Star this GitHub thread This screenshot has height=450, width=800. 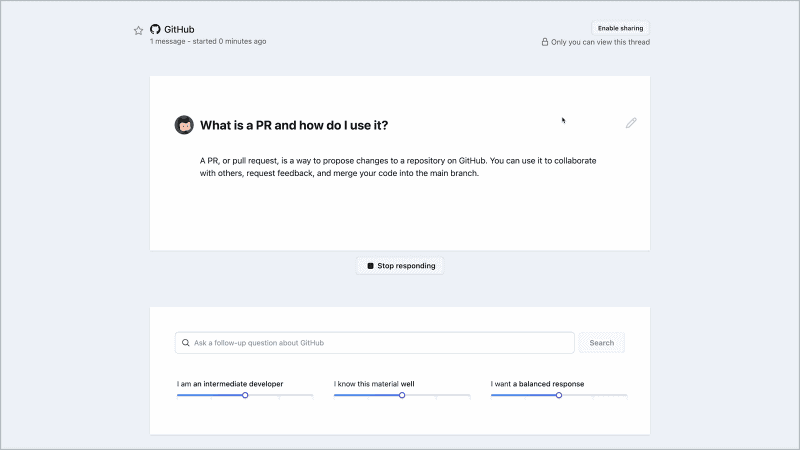[138, 31]
